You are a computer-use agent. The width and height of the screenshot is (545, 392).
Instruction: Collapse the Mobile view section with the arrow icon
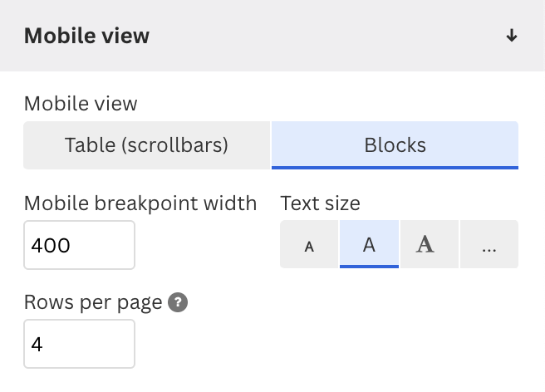coord(511,36)
